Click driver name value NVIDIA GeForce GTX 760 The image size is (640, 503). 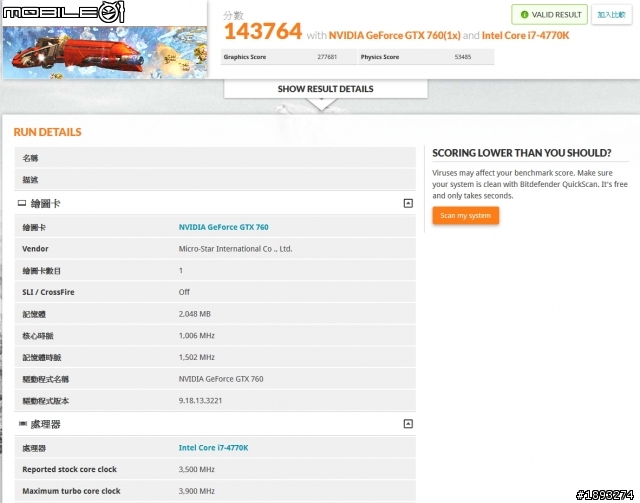(x=221, y=379)
